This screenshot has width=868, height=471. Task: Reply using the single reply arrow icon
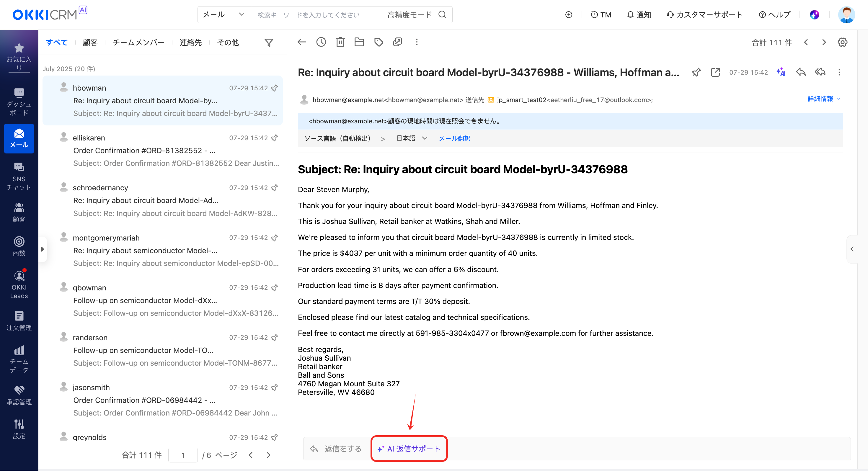coord(801,72)
